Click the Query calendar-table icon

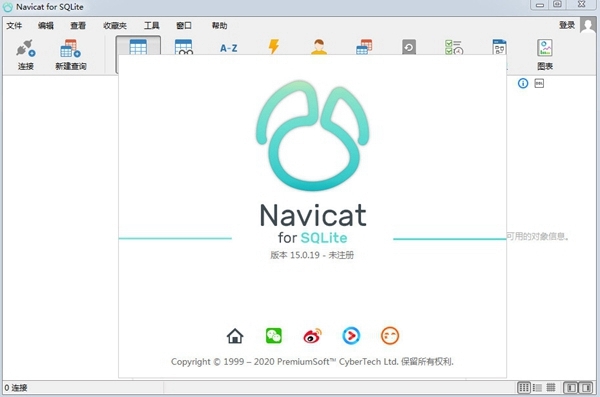[364, 47]
